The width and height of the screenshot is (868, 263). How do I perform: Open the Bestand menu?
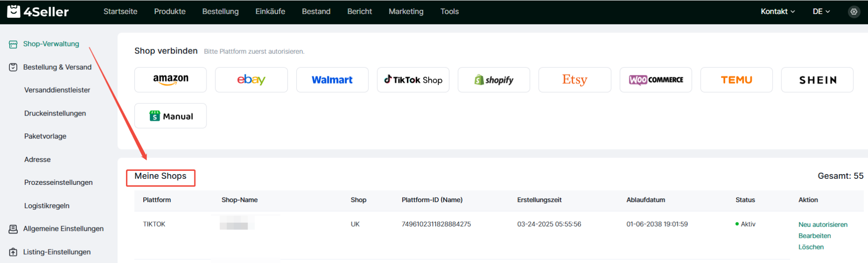click(x=316, y=12)
